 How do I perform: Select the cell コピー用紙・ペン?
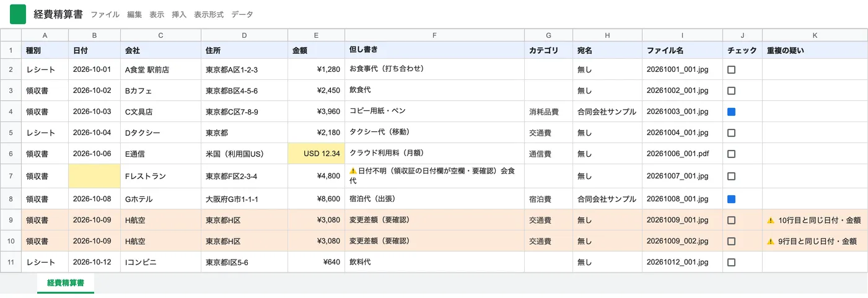pos(434,112)
